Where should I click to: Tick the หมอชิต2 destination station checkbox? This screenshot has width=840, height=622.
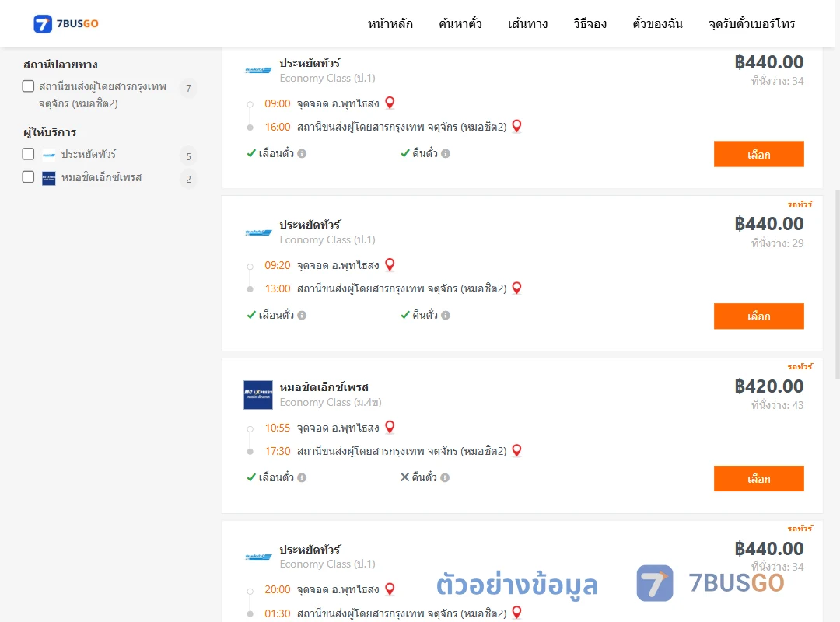coord(29,86)
